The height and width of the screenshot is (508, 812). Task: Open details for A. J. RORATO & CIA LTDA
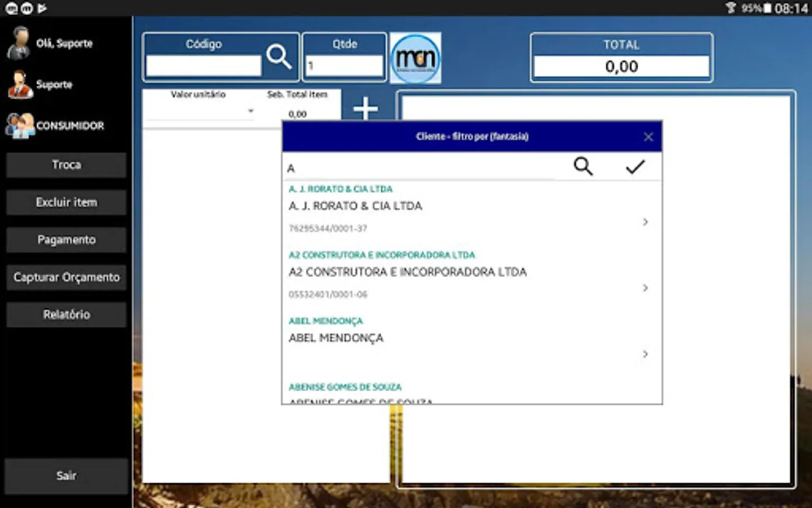click(x=645, y=222)
